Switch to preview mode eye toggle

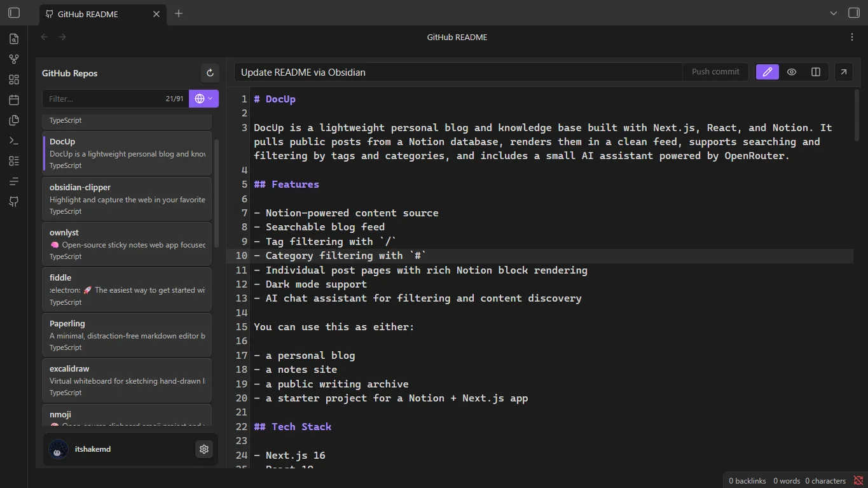pos(792,72)
